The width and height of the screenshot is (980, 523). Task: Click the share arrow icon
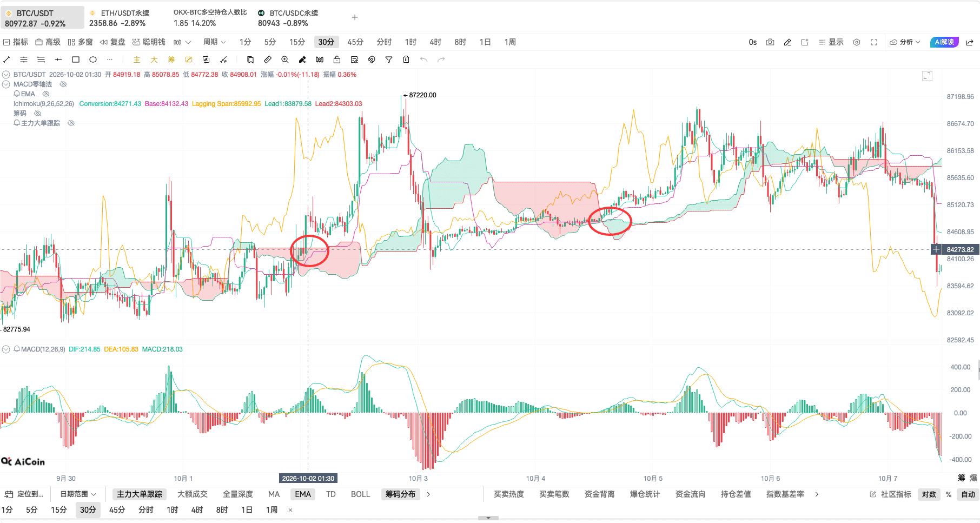point(970,42)
